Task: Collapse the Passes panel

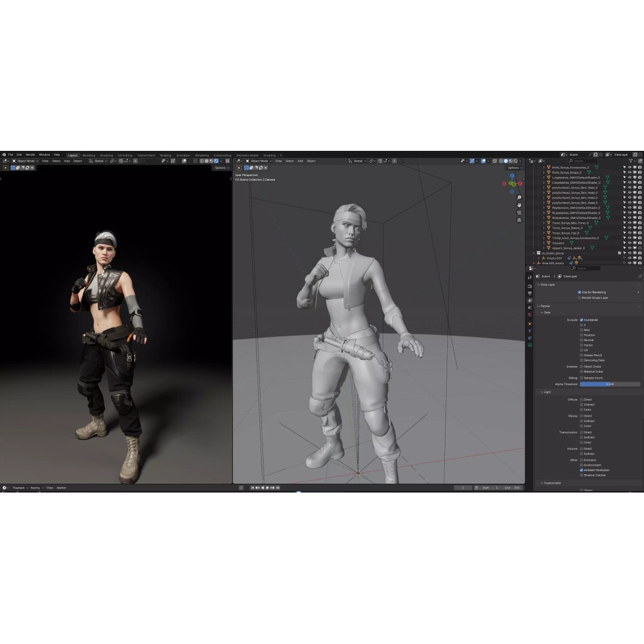Action: tap(544, 306)
